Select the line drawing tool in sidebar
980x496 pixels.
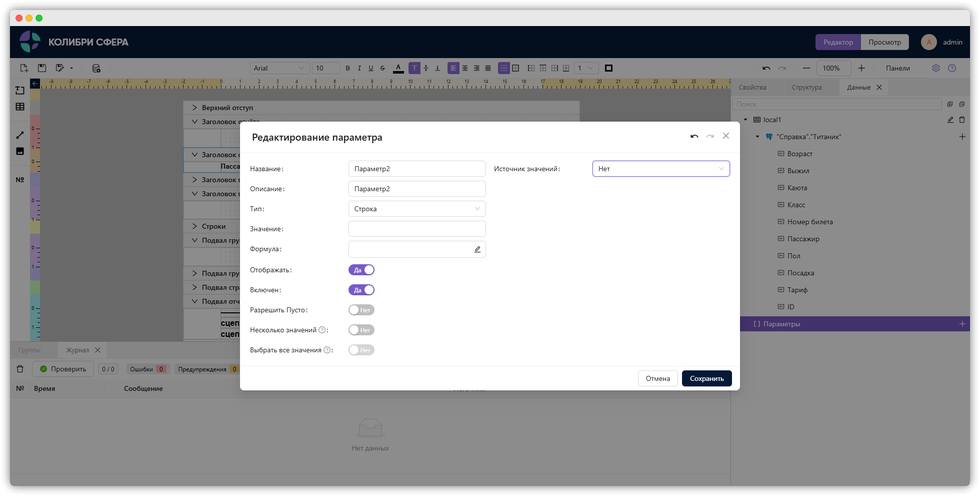click(20, 135)
